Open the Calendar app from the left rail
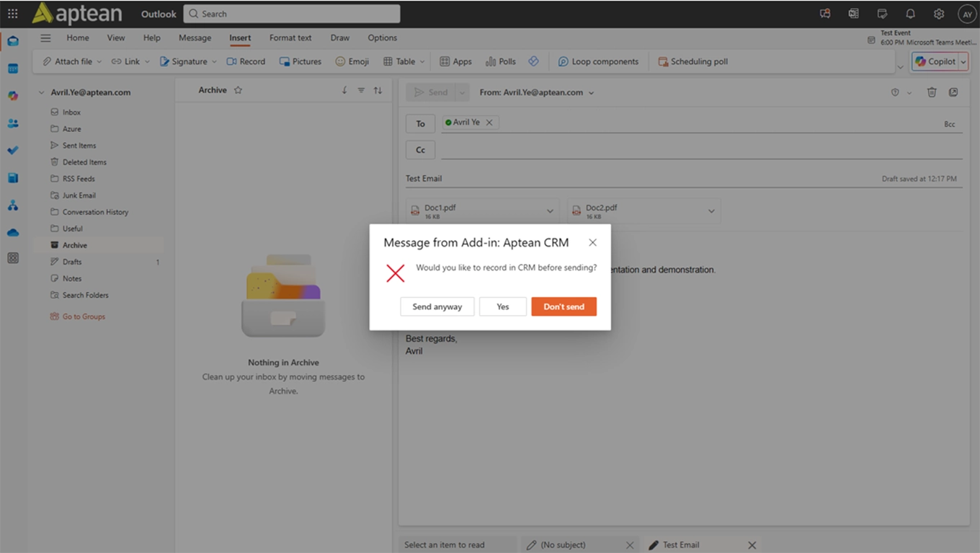 tap(13, 68)
